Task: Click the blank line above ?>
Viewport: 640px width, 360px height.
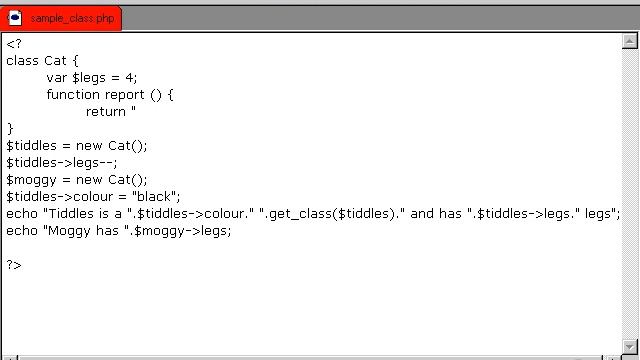Action: click(x=312, y=248)
